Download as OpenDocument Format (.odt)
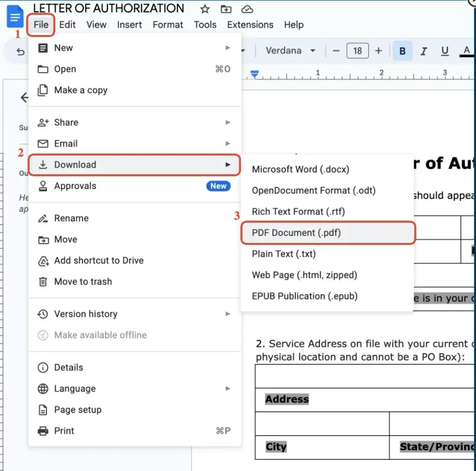The height and width of the screenshot is (471, 476). 327,191
